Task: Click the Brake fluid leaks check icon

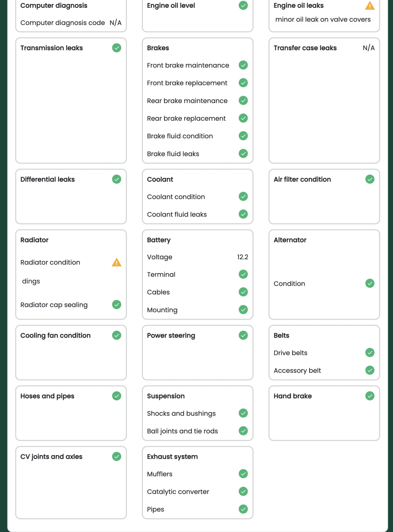Action: (243, 154)
